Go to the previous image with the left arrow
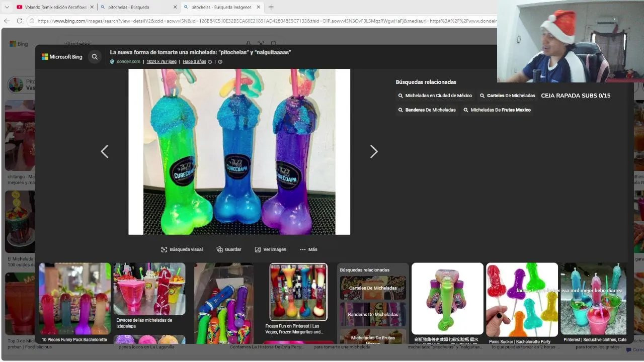The width and height of the screenshot is (644, 362). [x=105, y=151]
